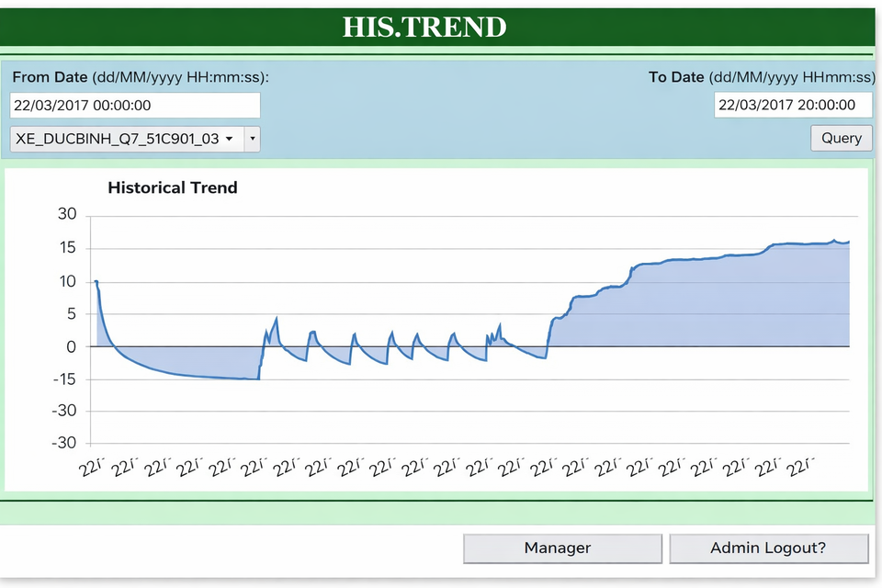
Task: Click the small arrow button beside device selector
Action: tap(253, 139)
